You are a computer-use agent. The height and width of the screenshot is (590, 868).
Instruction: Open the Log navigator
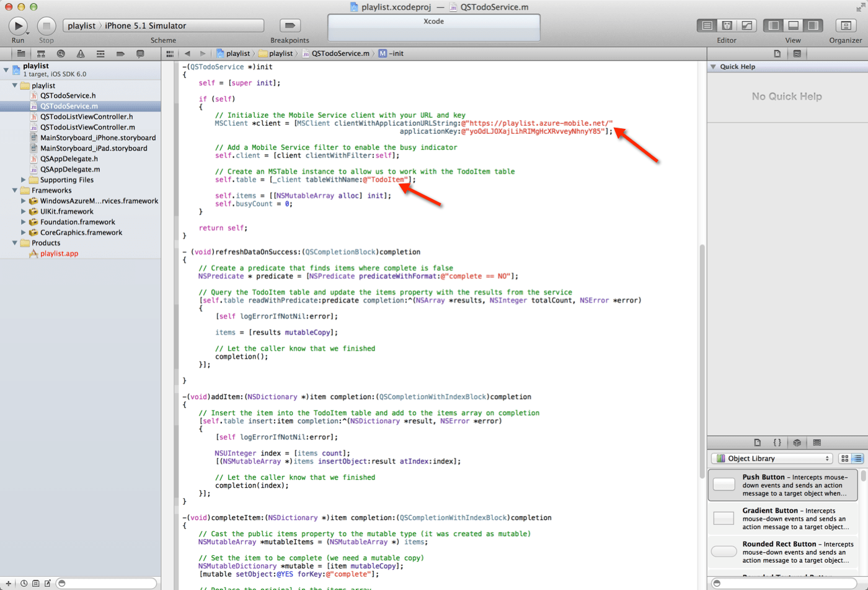pos(140,53)
